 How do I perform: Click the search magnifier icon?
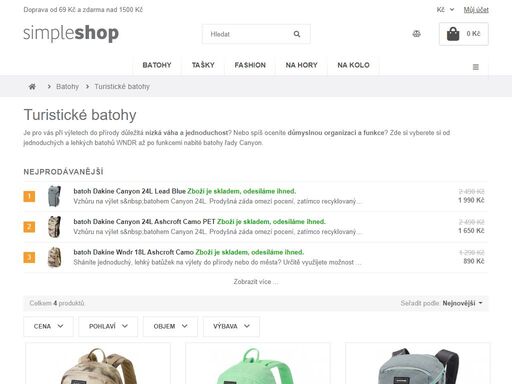[x=297, y=34]
